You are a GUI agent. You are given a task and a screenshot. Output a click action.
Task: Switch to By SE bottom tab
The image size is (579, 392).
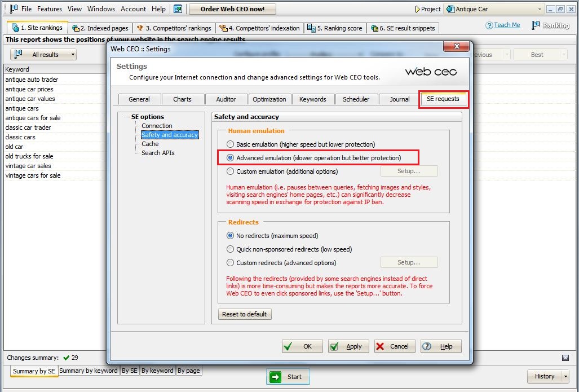[130, 371]
